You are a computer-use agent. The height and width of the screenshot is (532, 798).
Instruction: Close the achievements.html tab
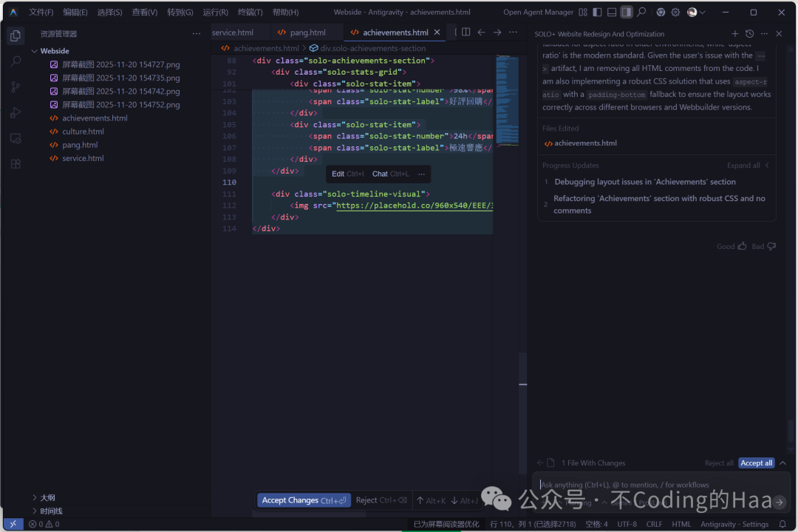(437, 32)
